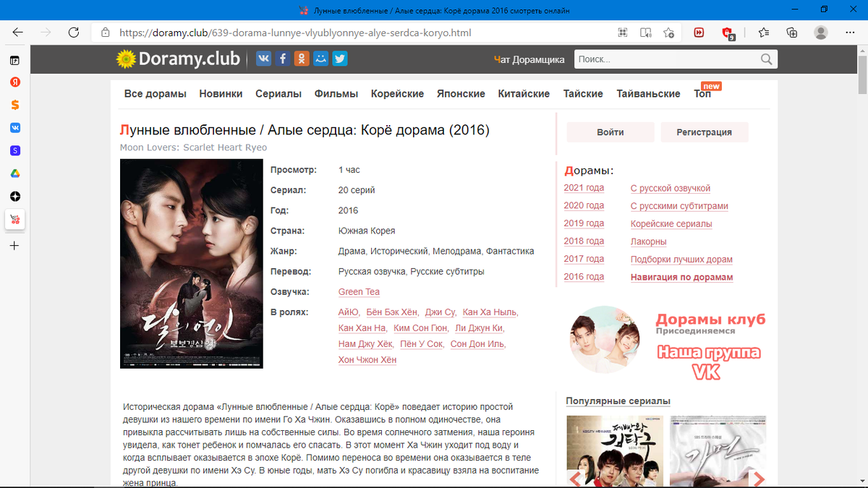Add this page to favorites star icon
Viewport: 868px width, 488px height.
669,33
